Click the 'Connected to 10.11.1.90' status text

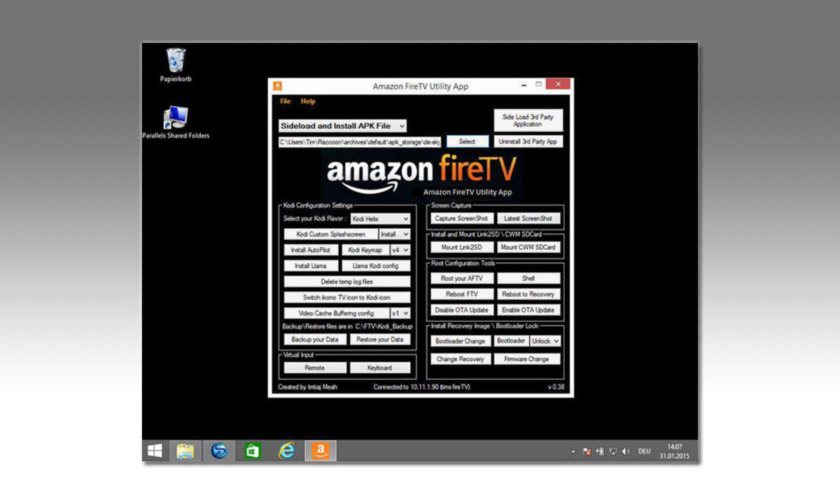(x=422, y=387)
